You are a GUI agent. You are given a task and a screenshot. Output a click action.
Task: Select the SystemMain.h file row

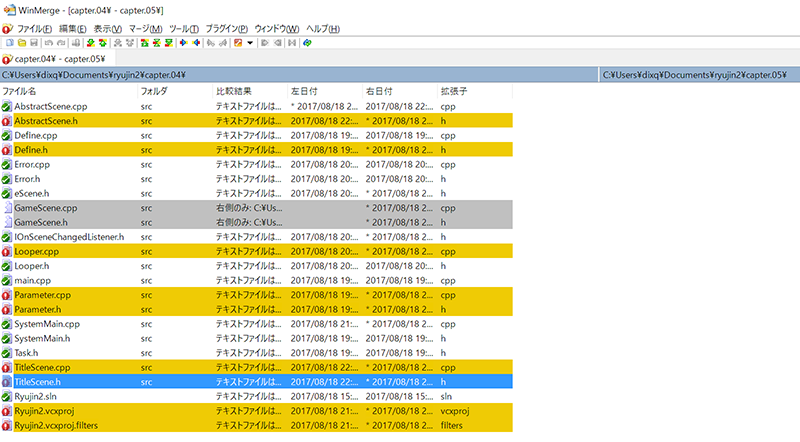[x=256, y=338]
